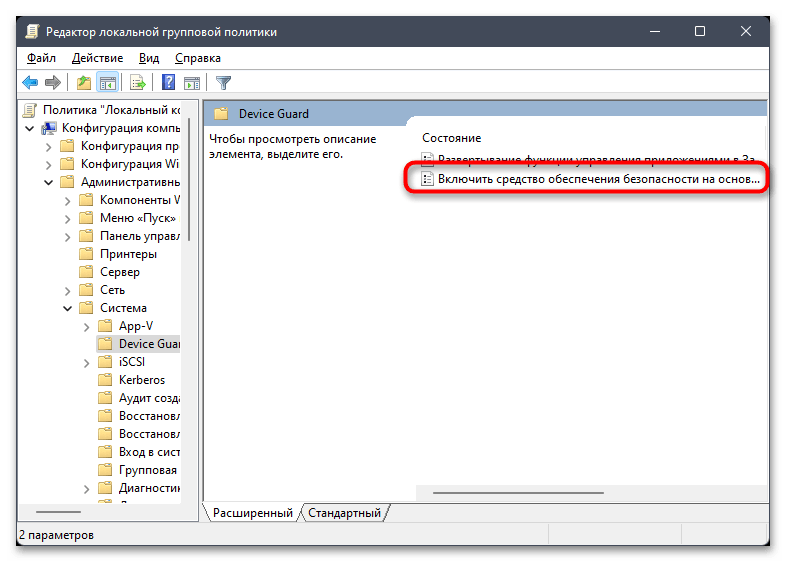786x562 pixels.
Task: Select the Система folder
Action: (x=113, y=308)
